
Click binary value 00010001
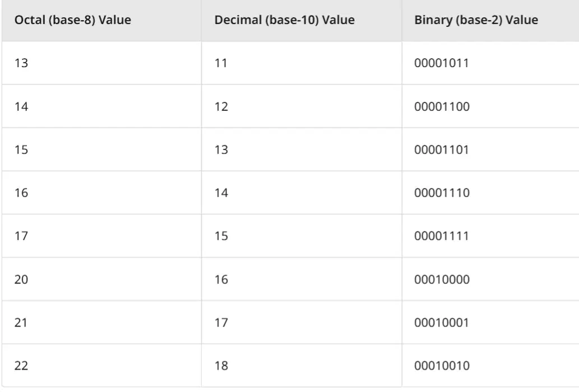441,323
